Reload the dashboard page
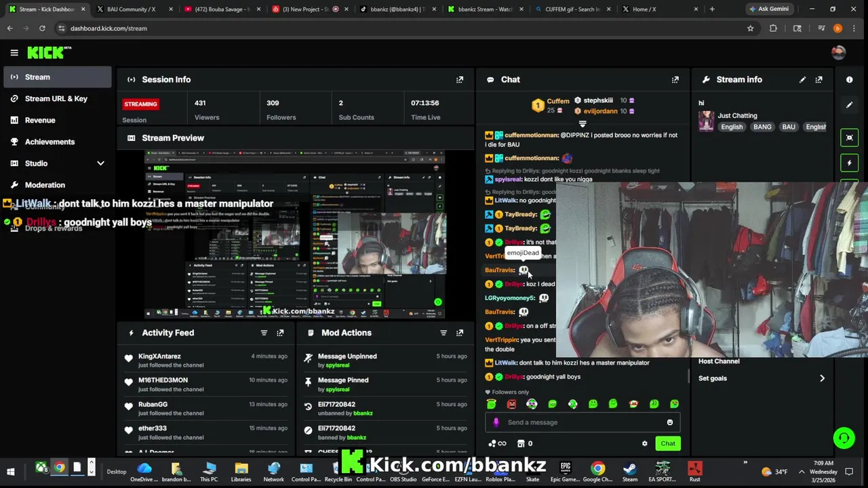 click(x=42, y=28)
